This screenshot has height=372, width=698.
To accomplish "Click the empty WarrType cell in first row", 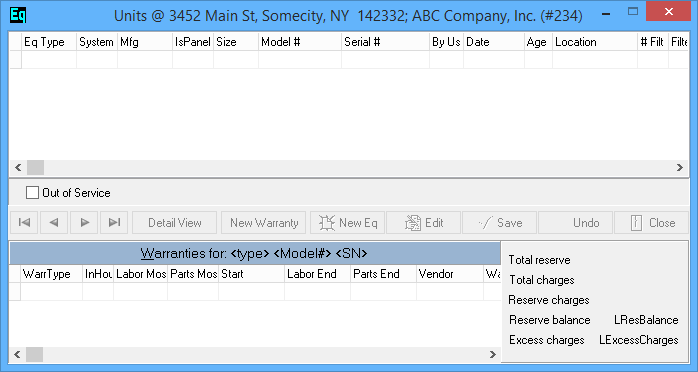I will click(52, 291).
